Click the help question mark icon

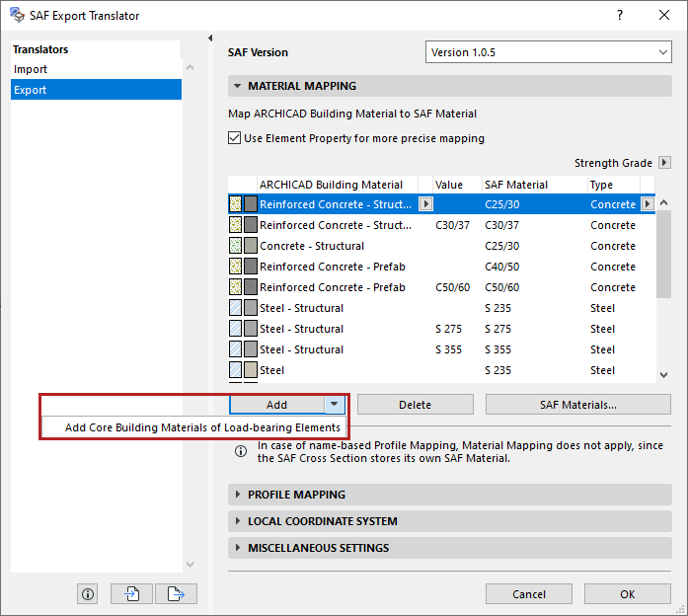point(620,16)
